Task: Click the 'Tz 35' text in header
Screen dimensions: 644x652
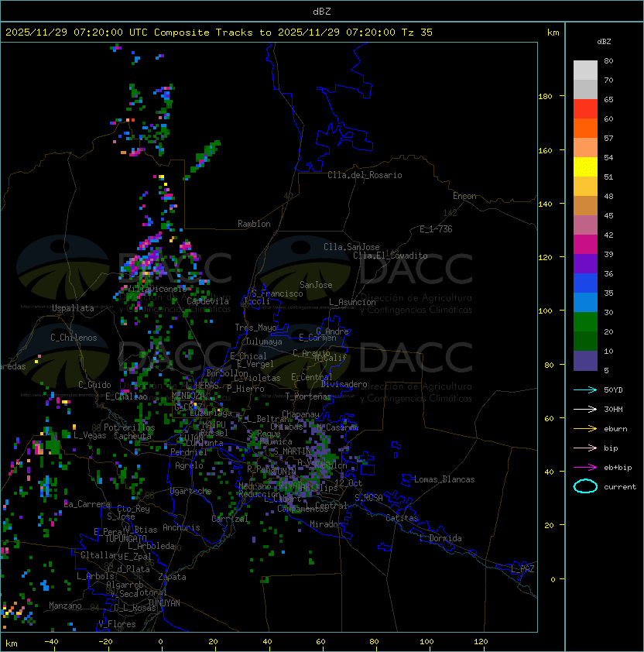Action: point(417,33)
